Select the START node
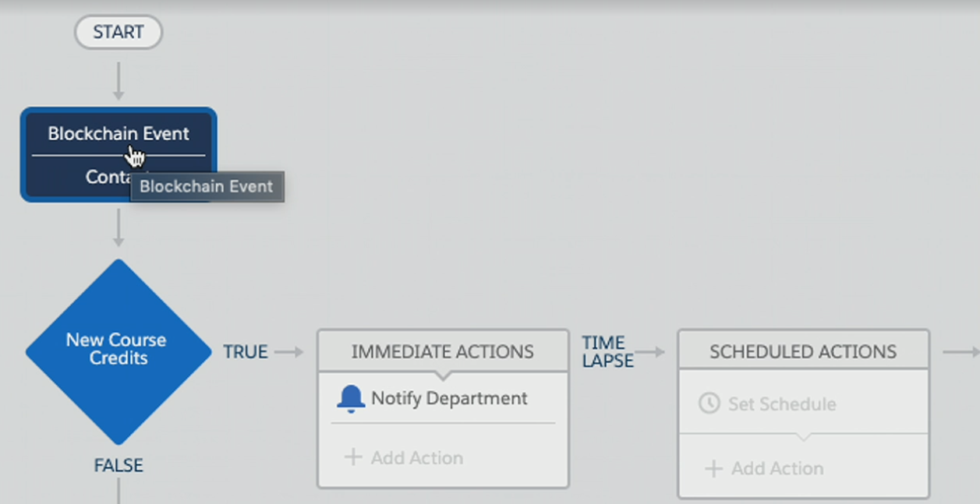Image resolution: width=980 pixels, height=504 pixels. (119, 33)
